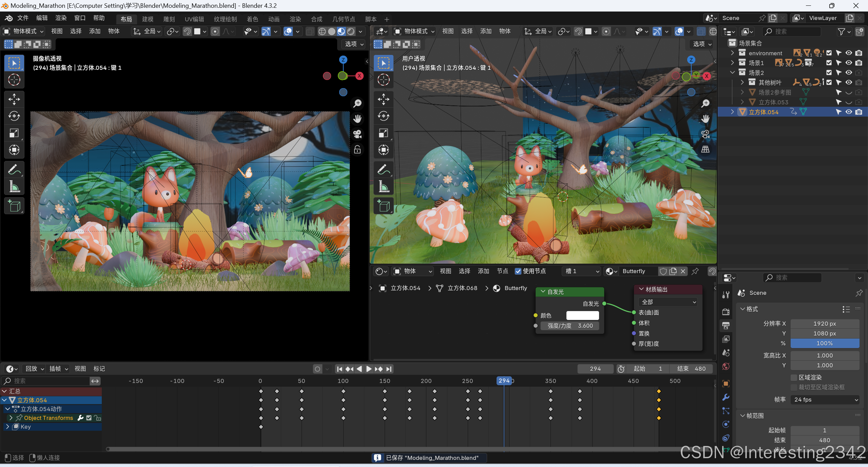
Task: Open the 渲染 menu in top bar
Action: point(61,18)
